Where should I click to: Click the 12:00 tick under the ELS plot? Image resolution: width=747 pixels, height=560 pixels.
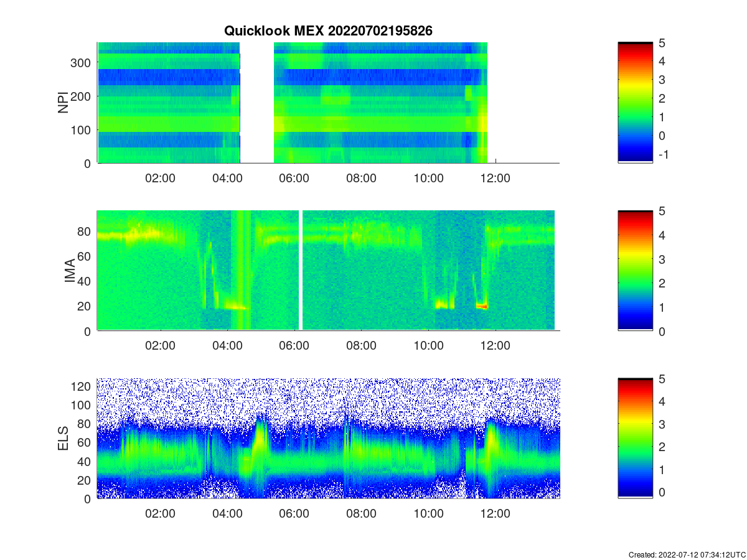pyautogui.click(x=496, y=514)
